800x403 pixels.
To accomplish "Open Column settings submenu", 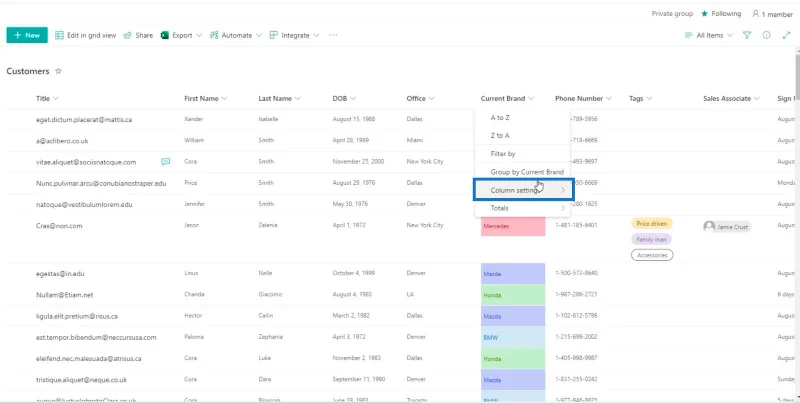I will [x=523, y=190].
